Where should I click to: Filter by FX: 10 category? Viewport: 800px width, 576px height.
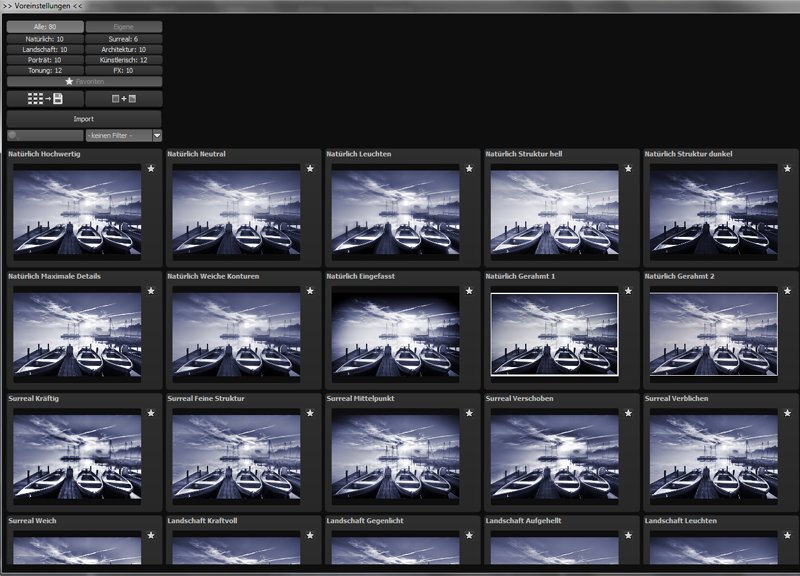pyautogui.click(x=124, y=70)
